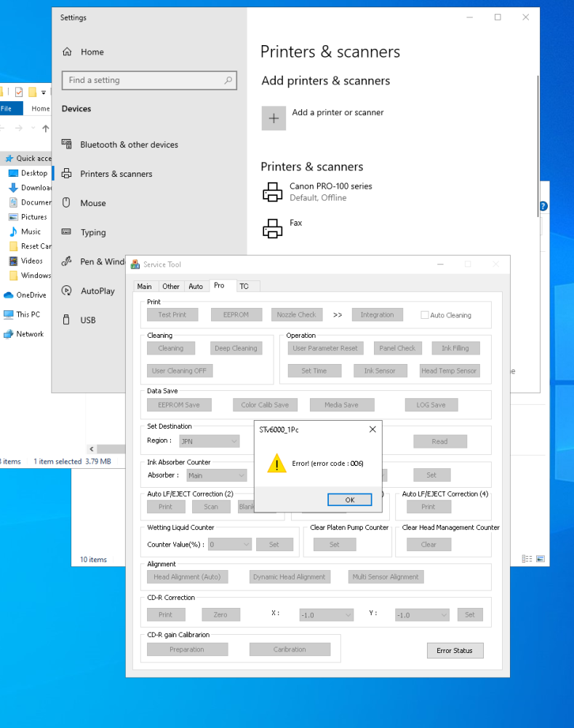
Task: Open Bluetooth & other devices settings
Action: (x=129, y=145)
